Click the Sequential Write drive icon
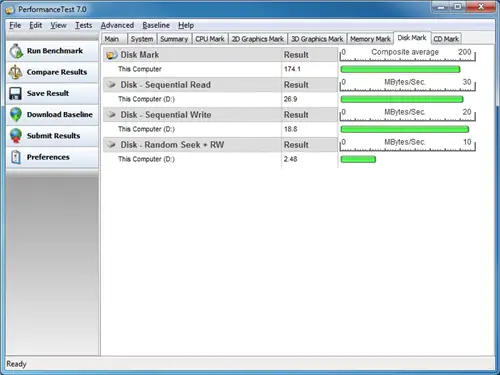This screenshot has width=500, height=375. tap(111, 115)
